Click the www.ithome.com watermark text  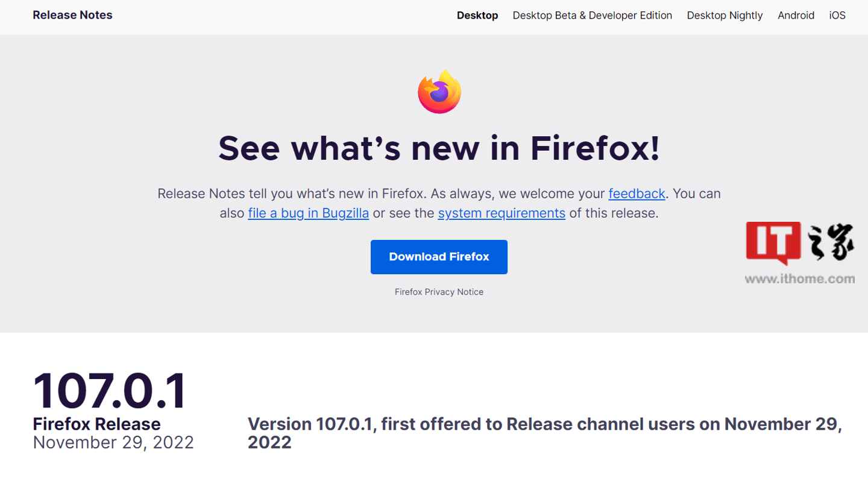tap(800, 278)
